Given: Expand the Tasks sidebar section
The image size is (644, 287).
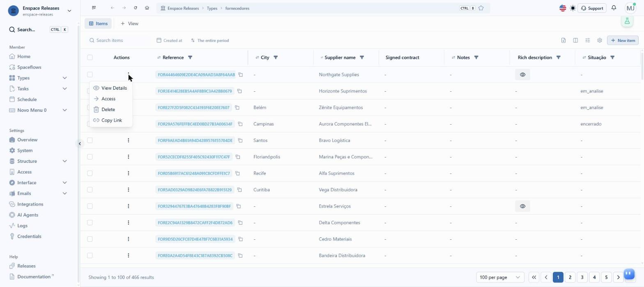Looking at the screenshot, I should point(64,89).
